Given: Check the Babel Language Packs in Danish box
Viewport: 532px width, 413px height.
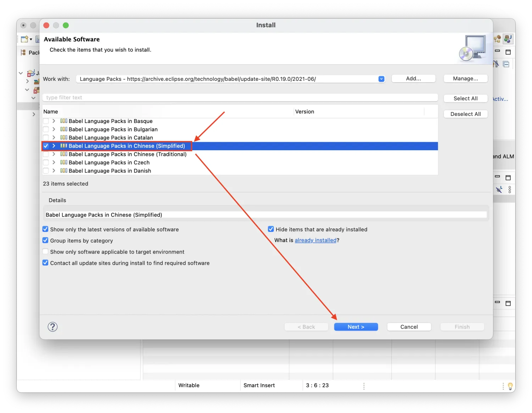Looking at the screenshot, I should click(46, 171).
